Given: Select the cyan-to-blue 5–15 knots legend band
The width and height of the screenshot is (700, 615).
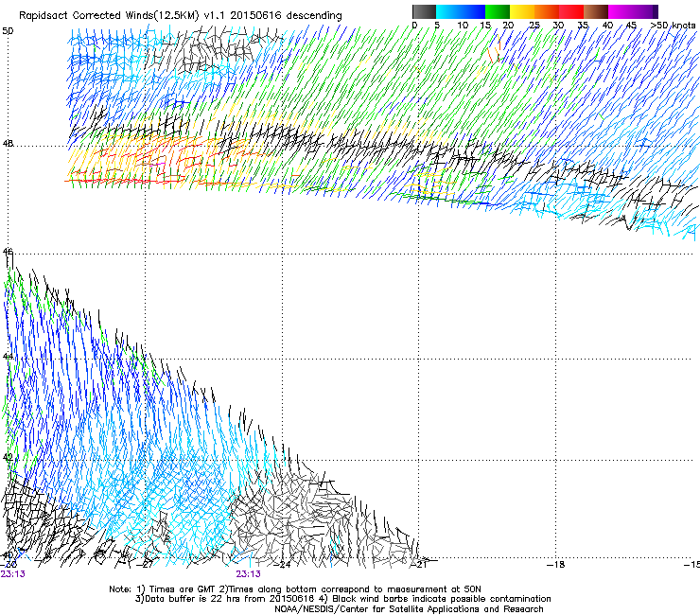Looking at the screenshot, I should click(x=461, y=11).
